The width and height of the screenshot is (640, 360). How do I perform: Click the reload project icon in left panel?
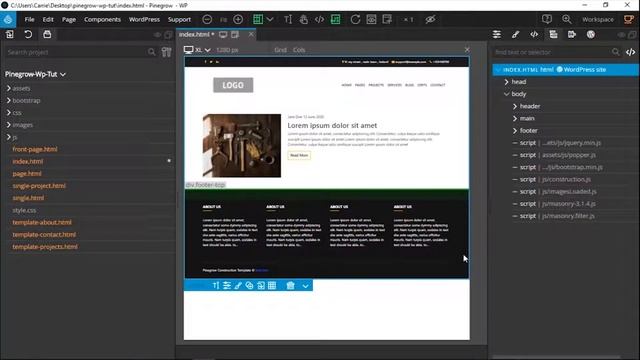[x=28, y=34]
